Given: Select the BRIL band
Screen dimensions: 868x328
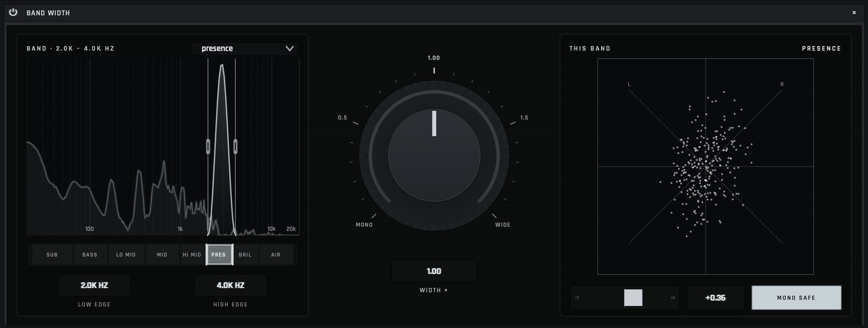Looking at the screenshot, I should [x=245, y=255].
